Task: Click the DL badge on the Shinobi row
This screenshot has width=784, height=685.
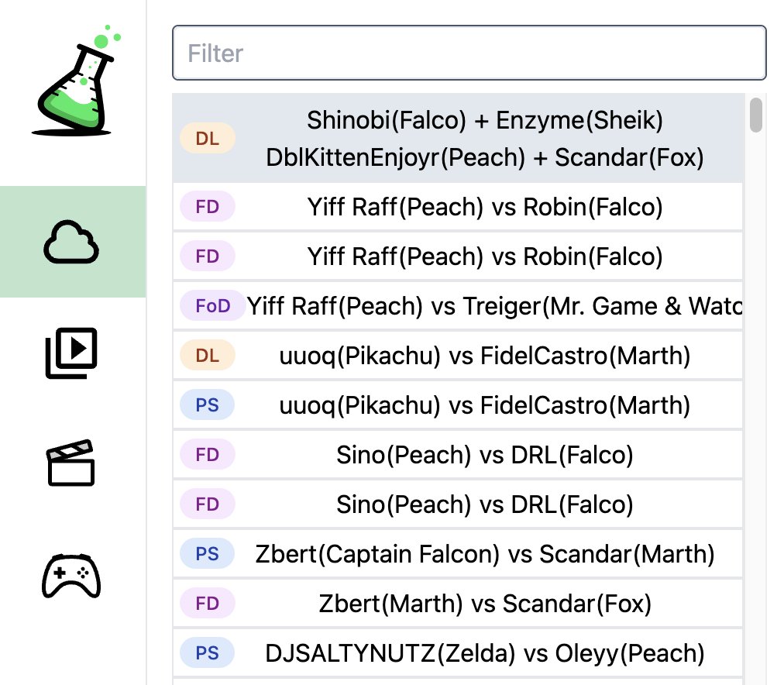Action: 208,139
